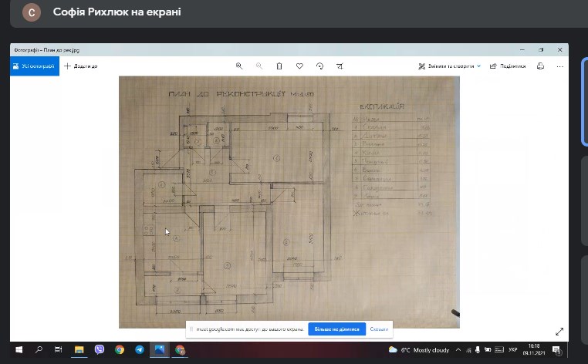Open Task View on the taskbar
Image resolution: width=588 pixels, height=364 pixels.
pos(59,350)
